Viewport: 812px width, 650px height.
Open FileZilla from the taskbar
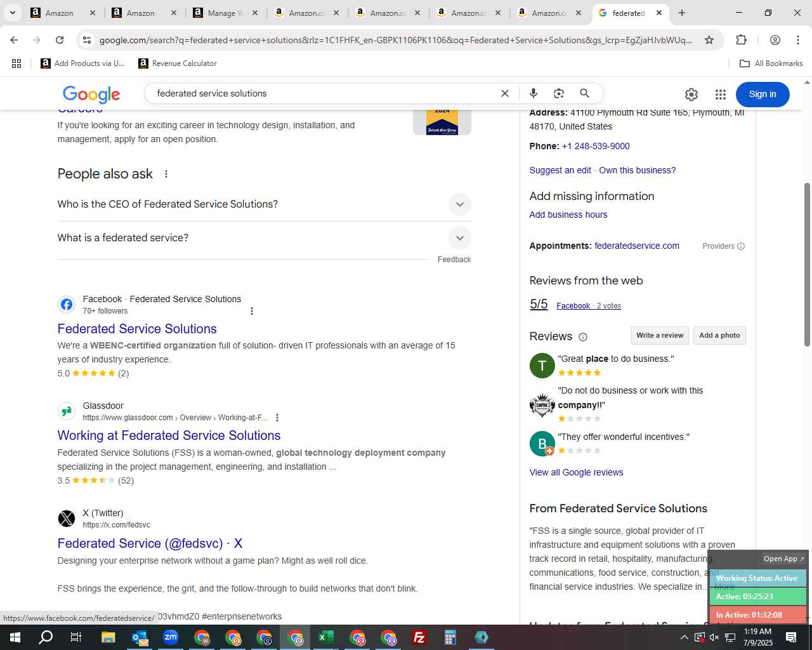419,637
